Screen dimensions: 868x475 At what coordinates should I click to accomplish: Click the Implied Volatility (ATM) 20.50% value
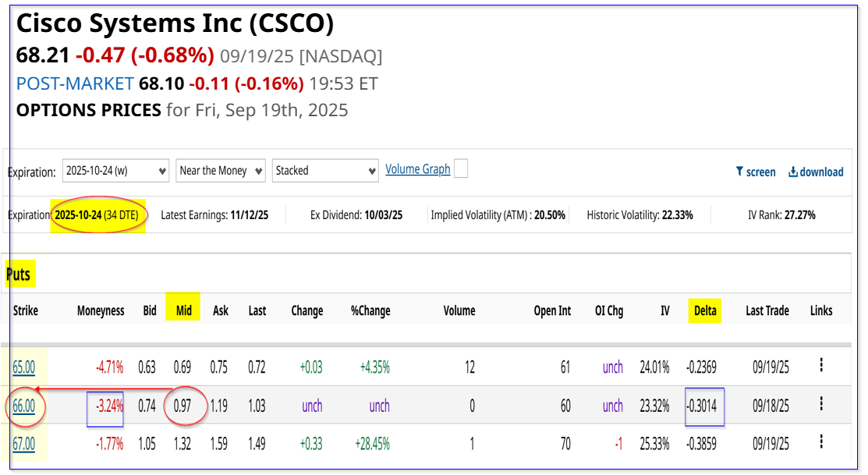coord(550,214)
